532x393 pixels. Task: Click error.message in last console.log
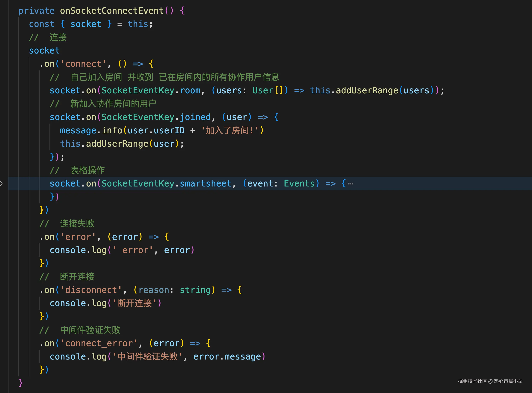click(227, 357)
